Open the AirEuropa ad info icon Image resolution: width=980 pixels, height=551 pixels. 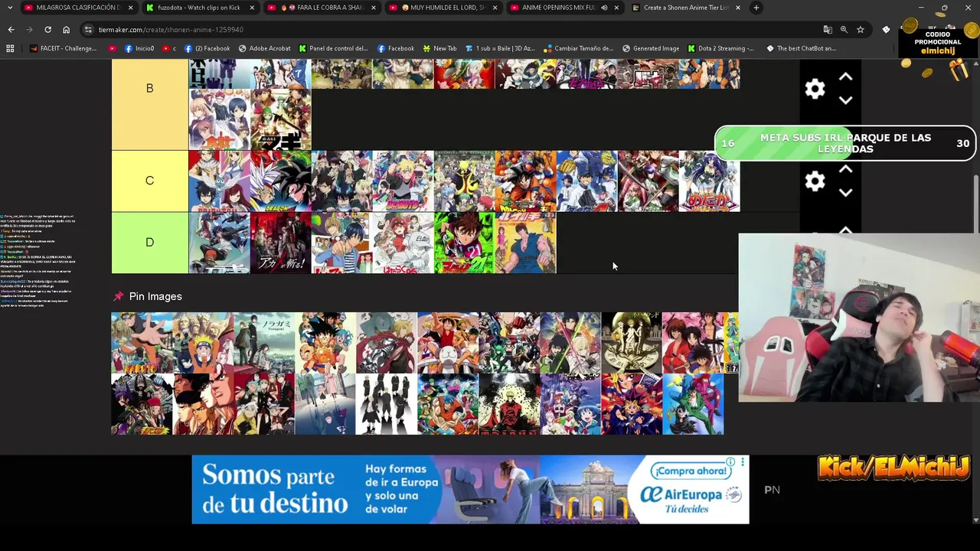pos(731,462)
